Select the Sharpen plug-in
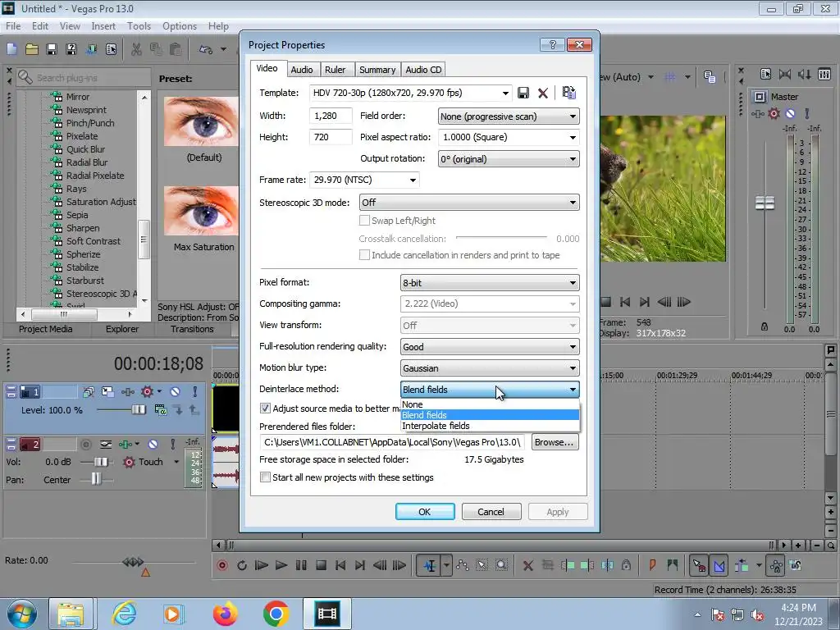Screen dimensions: 840x630 tap(83, 228)
